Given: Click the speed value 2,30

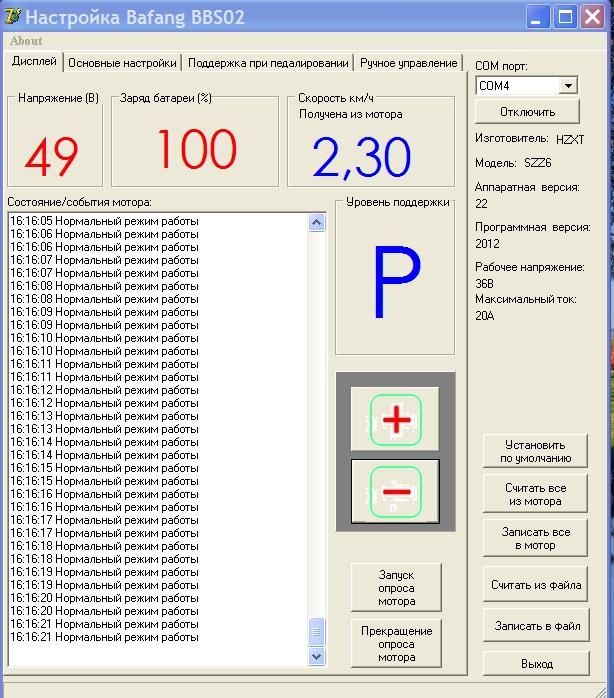Looking at the screenshot, I should point(361,158).
